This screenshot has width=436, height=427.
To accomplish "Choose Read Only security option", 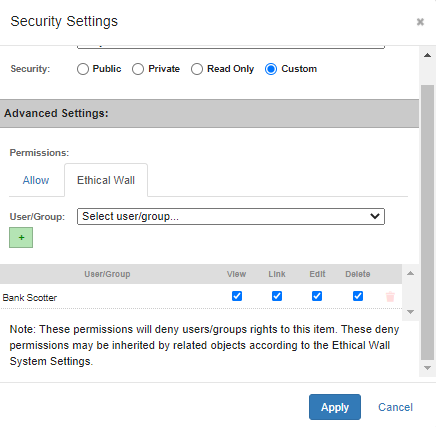I will (x=197, y=69).
